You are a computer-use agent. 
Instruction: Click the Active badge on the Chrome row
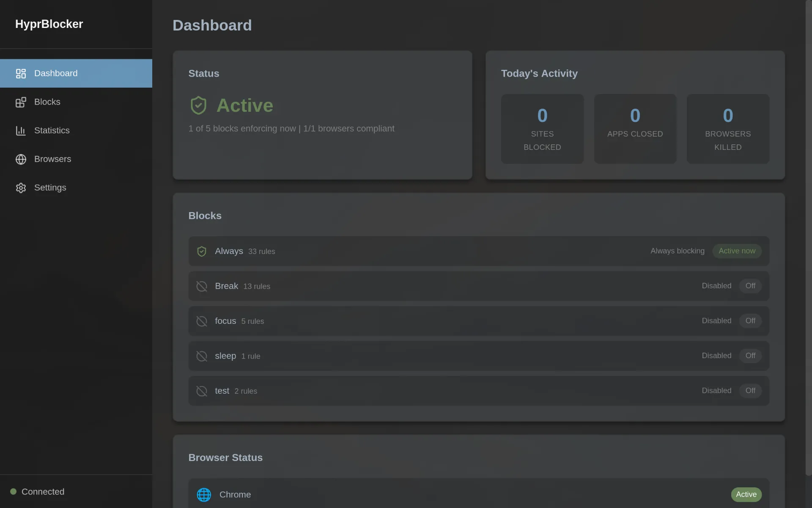[x=746, y=494]
